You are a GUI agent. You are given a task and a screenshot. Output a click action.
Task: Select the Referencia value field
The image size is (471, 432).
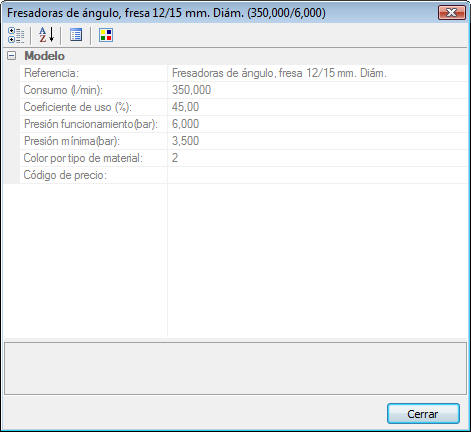pyautogui.click(x=317, y=73)
